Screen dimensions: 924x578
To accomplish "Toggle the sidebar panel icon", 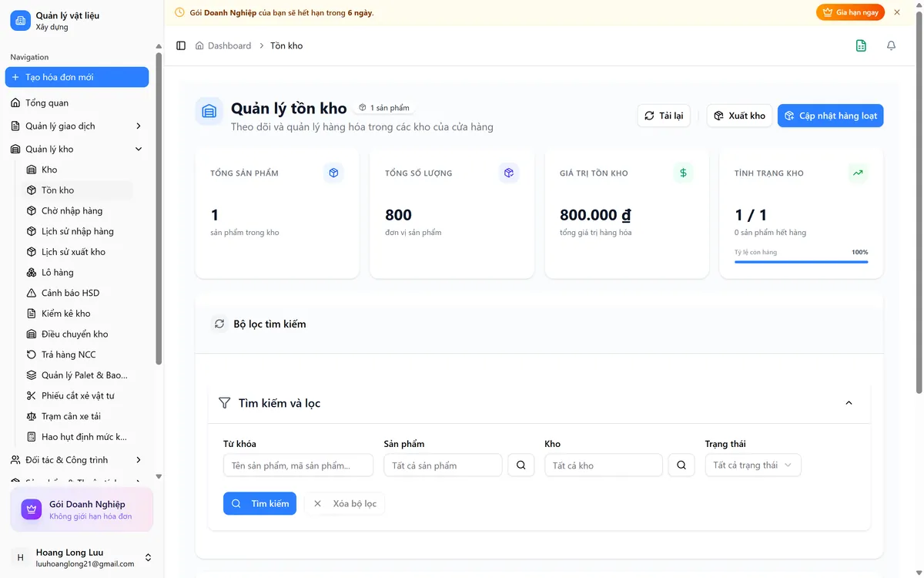I will coord(181,45).
